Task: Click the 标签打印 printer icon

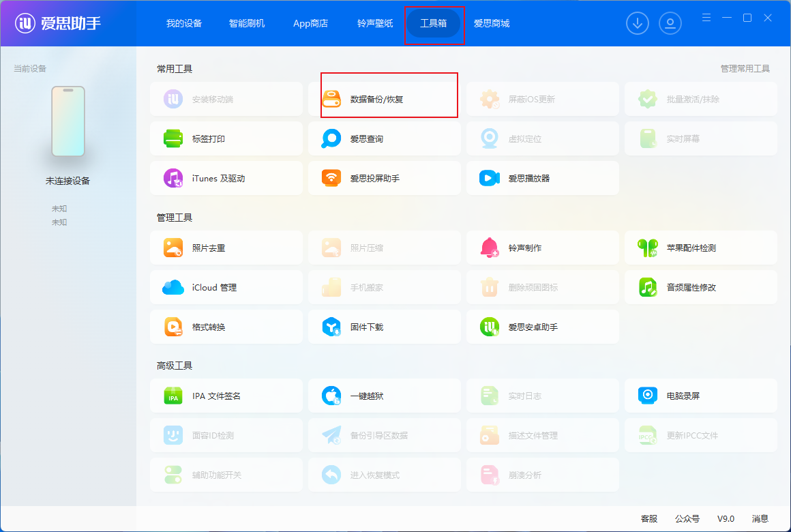Action: point(173,138)
